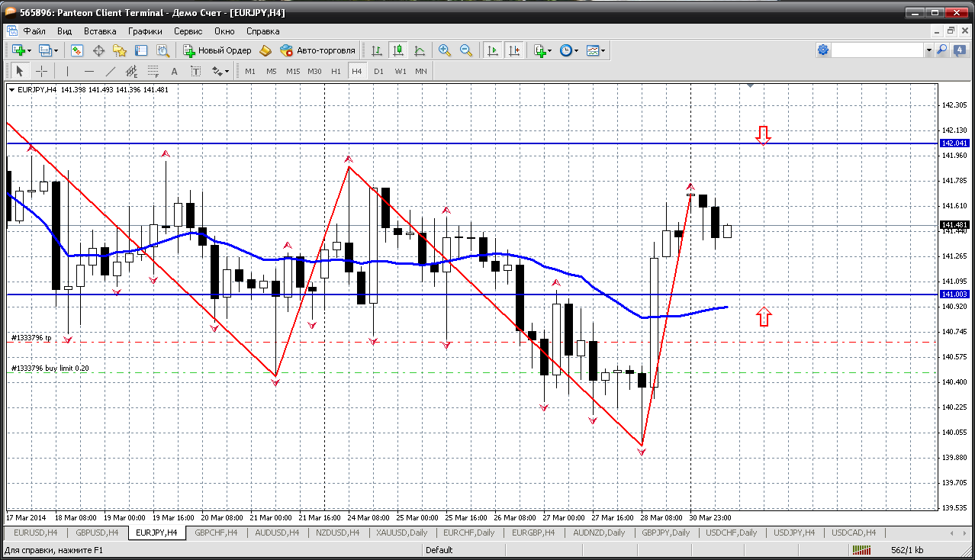Switch to the AUDNZD,Daily chart tab
The width and height of the screenshot is (975, 560).
(x=599, y=533)
